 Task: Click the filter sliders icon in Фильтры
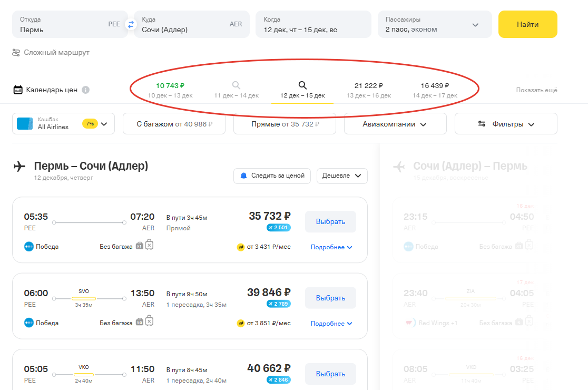(x=482, y=124)
